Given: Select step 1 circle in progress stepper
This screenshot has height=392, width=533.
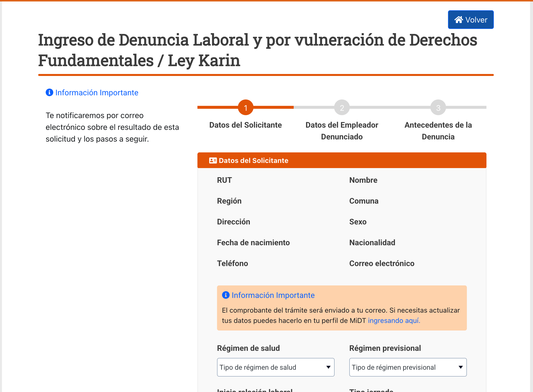Looking at the screenshot, I should tap(246, 107).
